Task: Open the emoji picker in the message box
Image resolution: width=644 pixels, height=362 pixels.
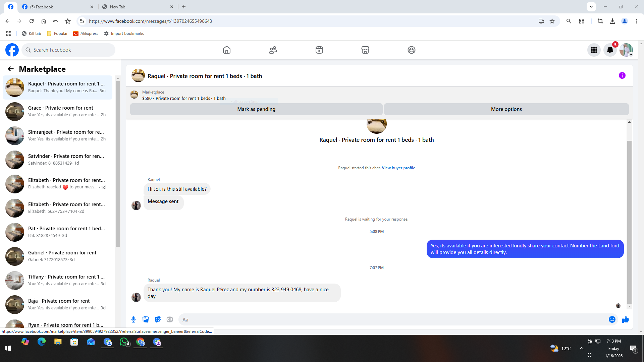Action: tap(612, 319)
